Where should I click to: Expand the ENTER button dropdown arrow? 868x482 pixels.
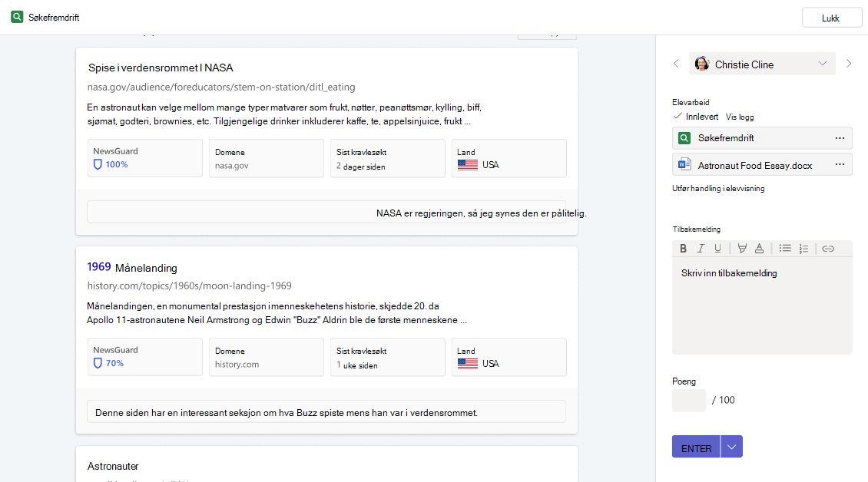[731, 447]
